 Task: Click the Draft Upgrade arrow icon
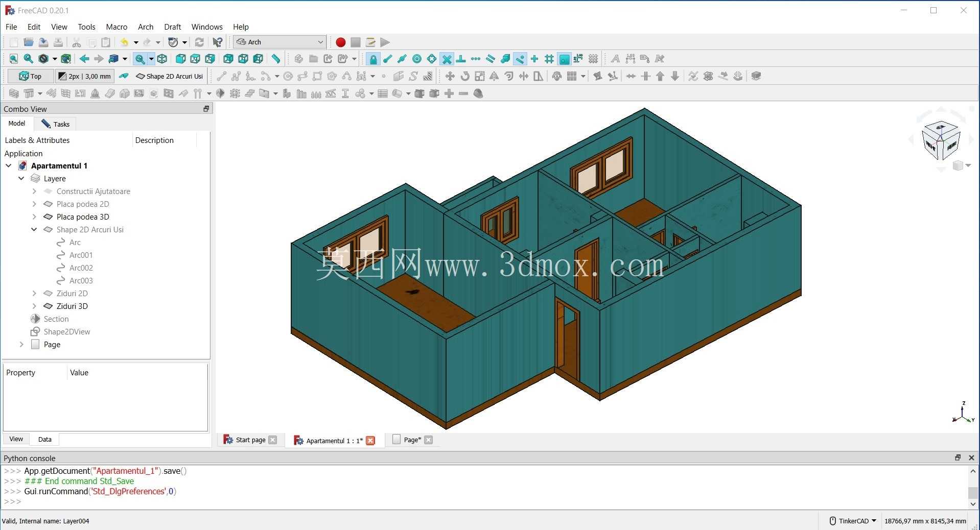click(x=660, y=76)
